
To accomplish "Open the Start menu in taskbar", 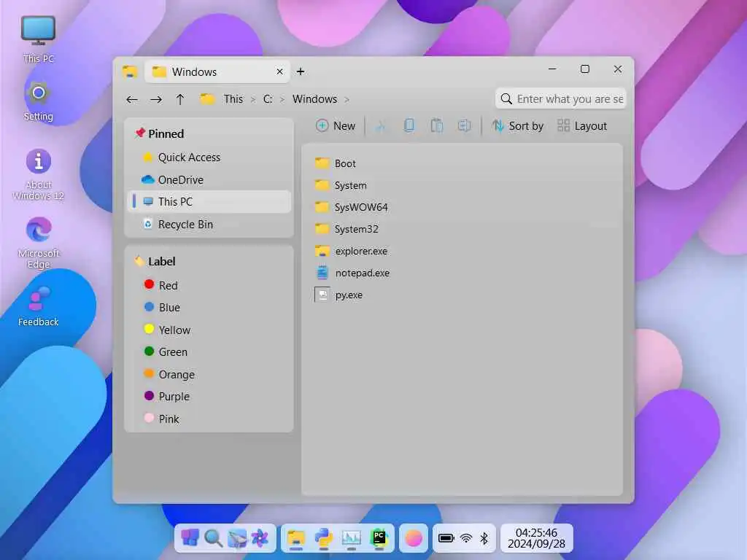I will coord(190,538).
